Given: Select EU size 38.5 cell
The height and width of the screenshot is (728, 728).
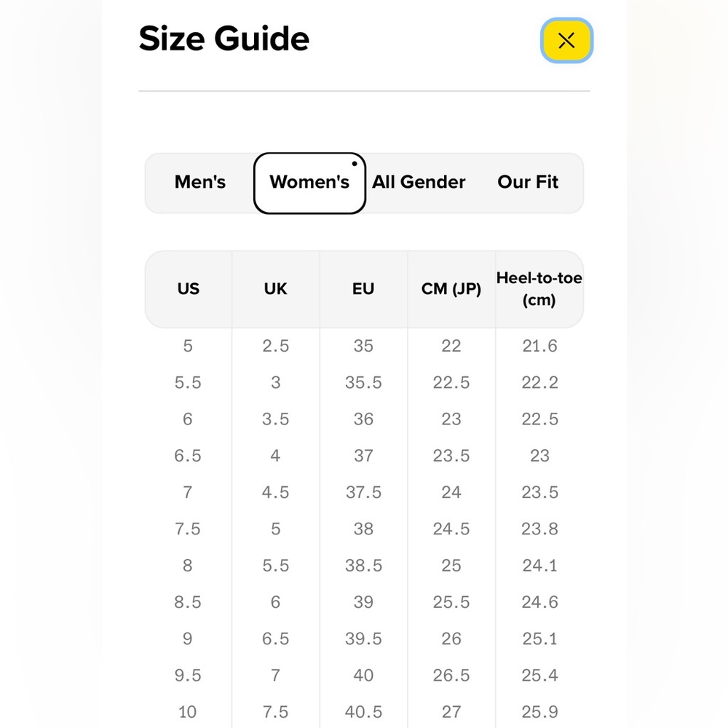Looking at the screenshot, I should [363, 566].
